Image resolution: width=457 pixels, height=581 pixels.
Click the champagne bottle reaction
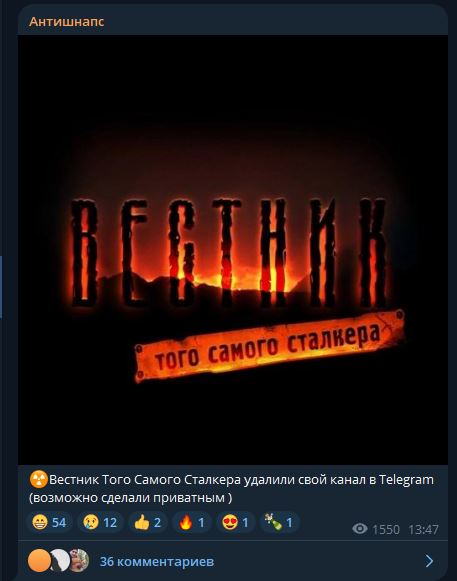(x=279, y=522)
